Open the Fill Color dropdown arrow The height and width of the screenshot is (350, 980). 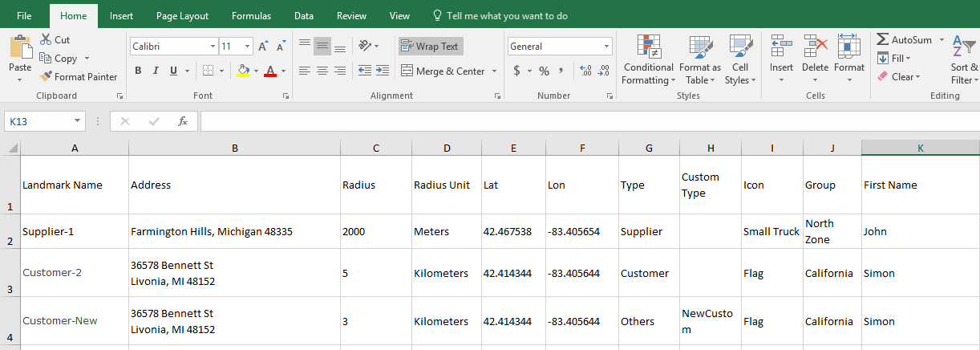[256, 71]
